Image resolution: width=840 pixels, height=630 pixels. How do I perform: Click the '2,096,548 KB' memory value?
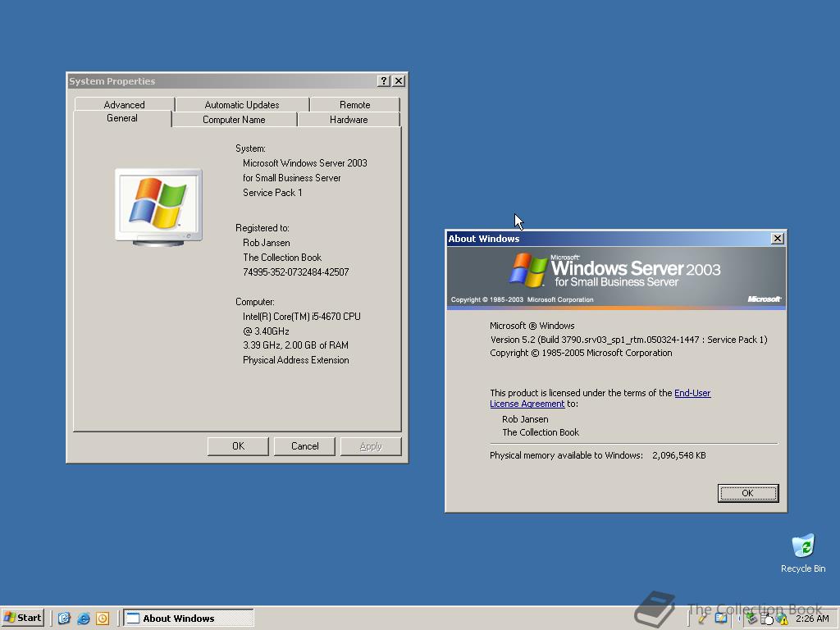coord(678,455)
